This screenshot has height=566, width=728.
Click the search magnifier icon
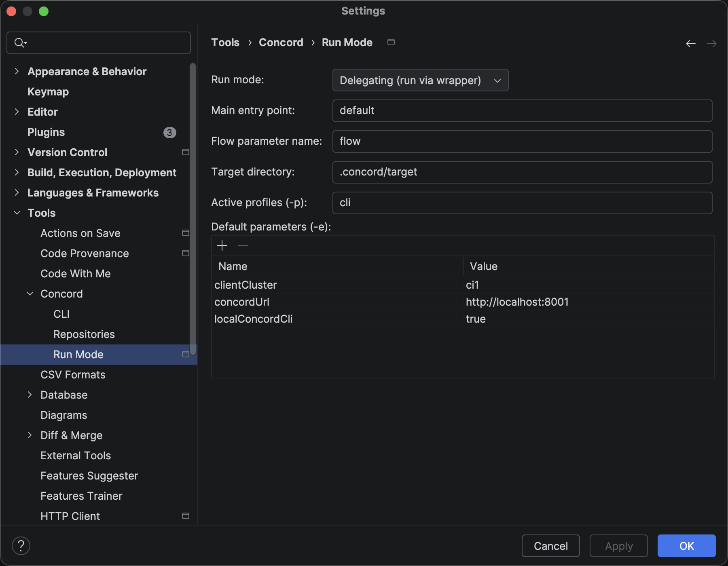[20, 43]
